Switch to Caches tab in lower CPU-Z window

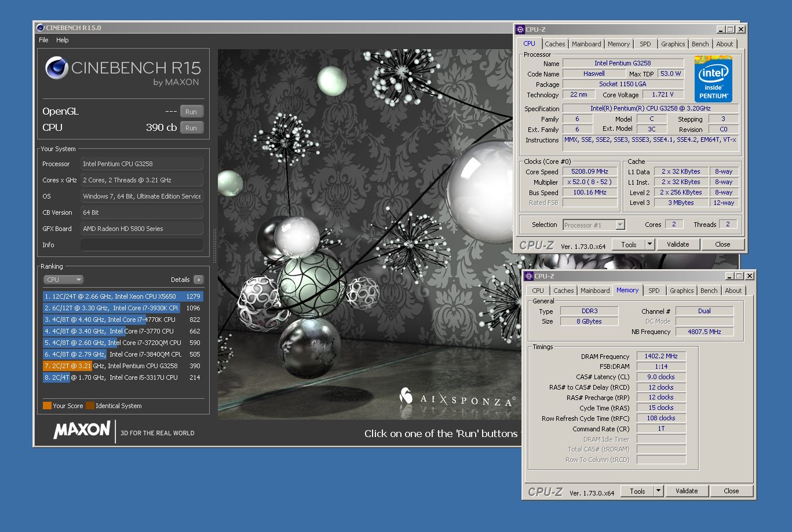click(x=564, y=291)
